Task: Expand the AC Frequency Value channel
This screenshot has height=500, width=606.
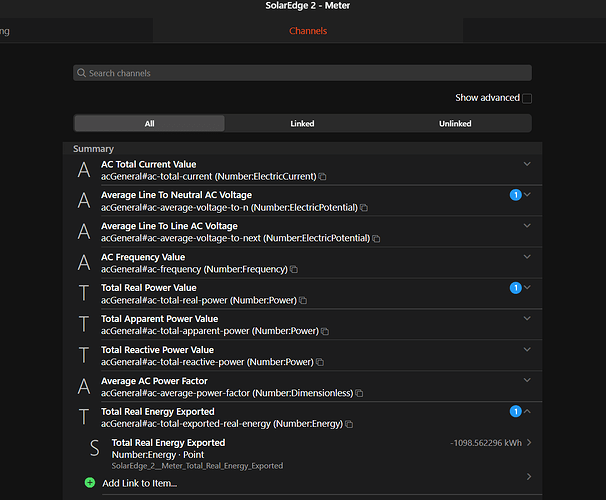Action: [527, 257]
